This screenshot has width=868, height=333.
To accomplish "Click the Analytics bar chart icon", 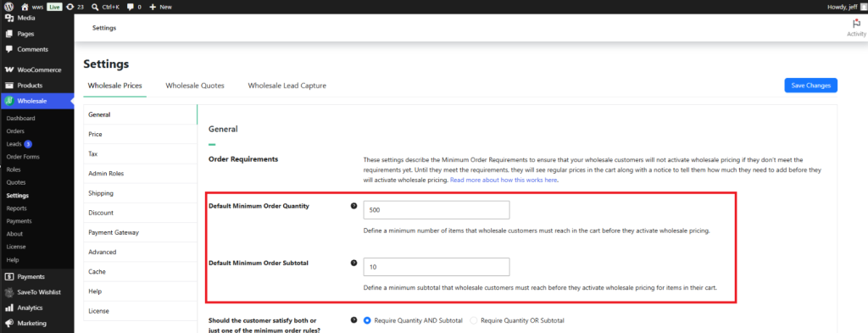I will 8,308.
